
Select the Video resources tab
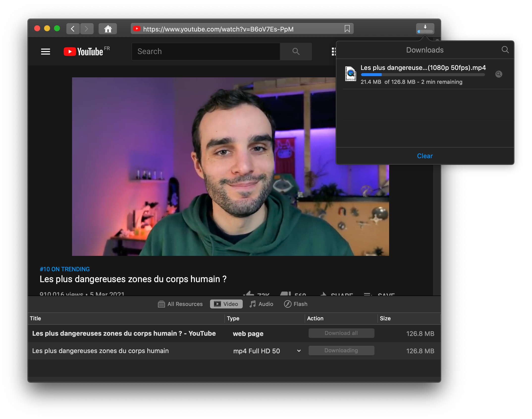(x=226, y=304)
